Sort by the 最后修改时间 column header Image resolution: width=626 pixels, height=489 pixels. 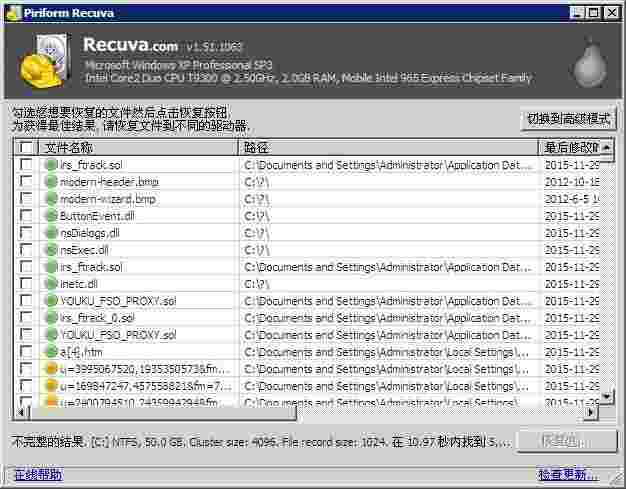coord(569,148)
